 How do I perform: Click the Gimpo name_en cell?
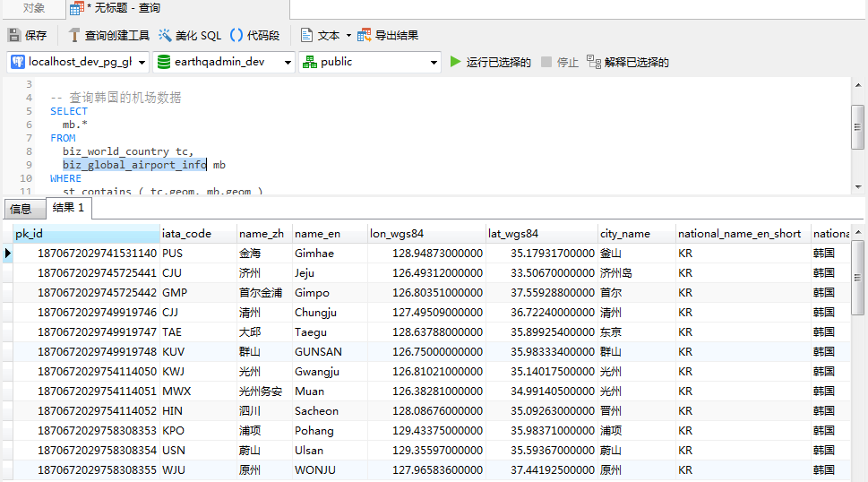tap(330, 293)
